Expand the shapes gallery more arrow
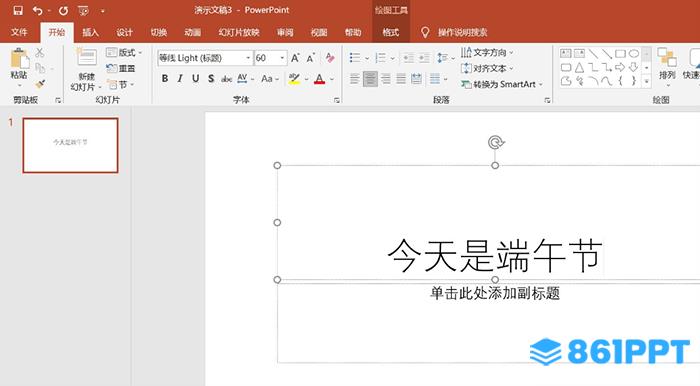Image resolution: width=700 pixels, height=386 pixels. [646, 81]
